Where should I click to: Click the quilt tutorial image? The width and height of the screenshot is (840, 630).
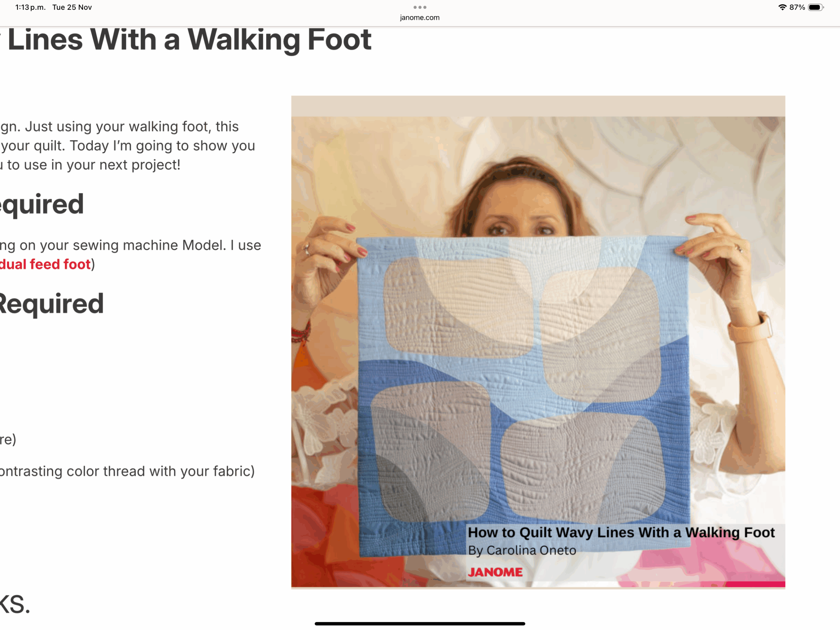(x=538, y=342)
